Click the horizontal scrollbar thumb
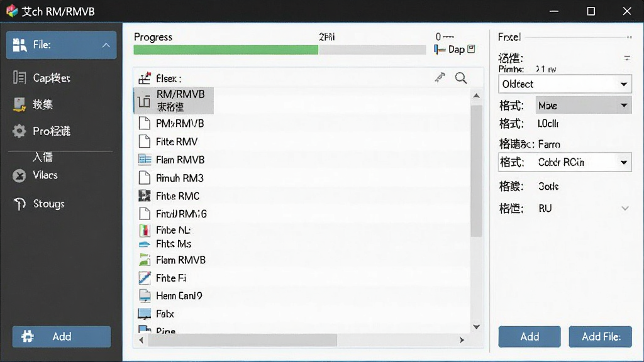This screenshot has height=362, width=644. (243, 340)
